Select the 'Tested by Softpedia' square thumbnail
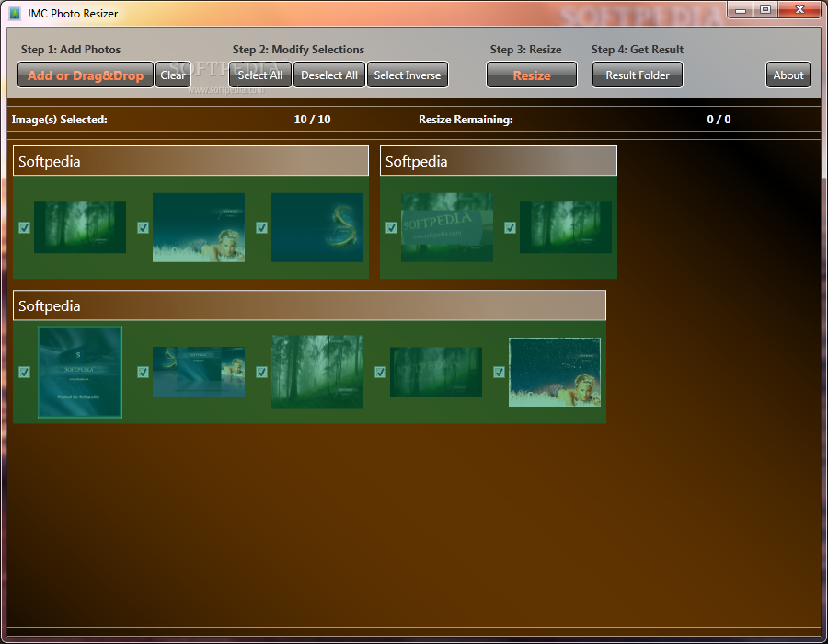Screen dimensions: 828x644 pos(80,373)
